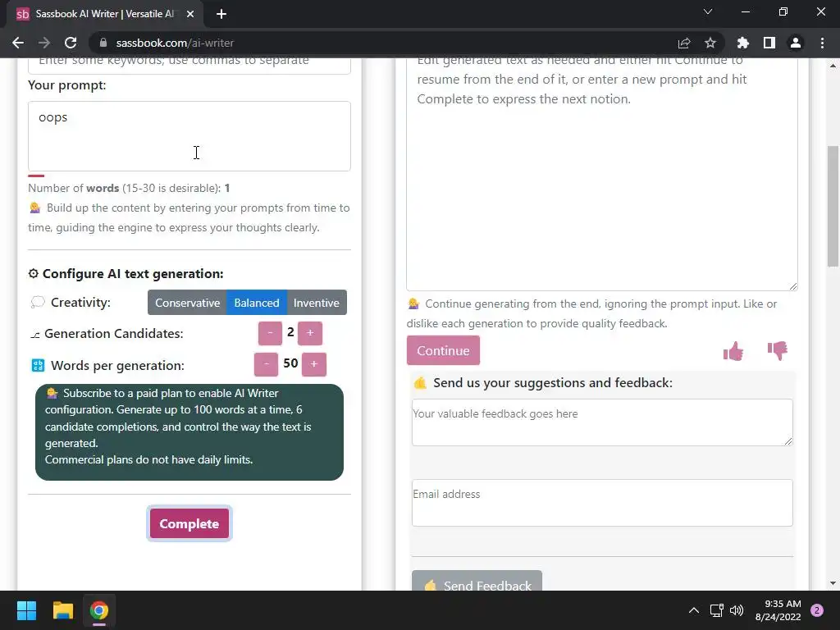Click the Words per generation icon
This screenshot has height=630, width=840.
[38, 365]
